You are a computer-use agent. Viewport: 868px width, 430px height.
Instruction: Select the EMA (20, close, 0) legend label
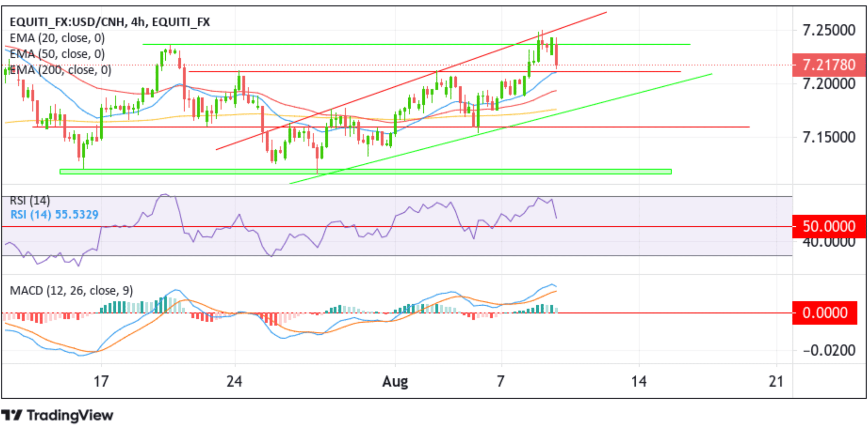57,38
